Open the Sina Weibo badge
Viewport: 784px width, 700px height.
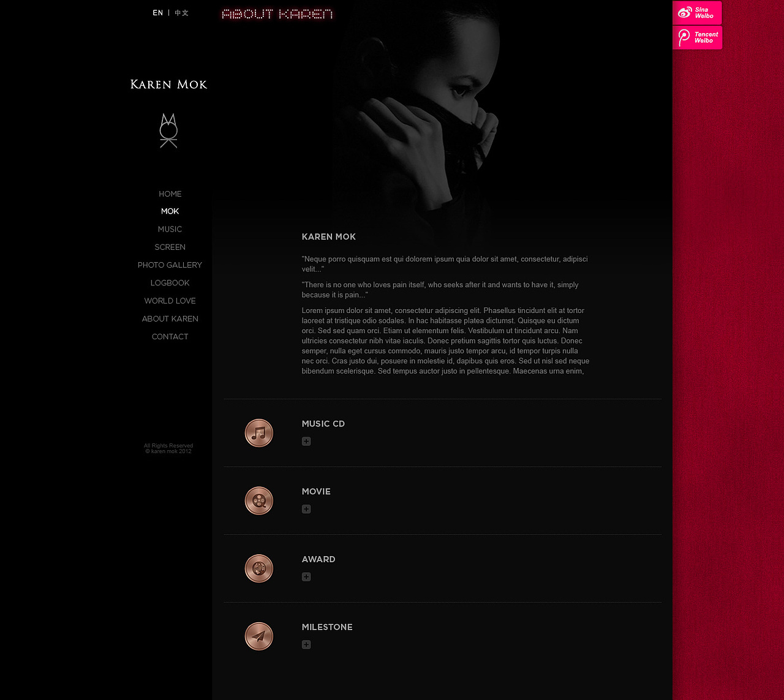[697, 13]
